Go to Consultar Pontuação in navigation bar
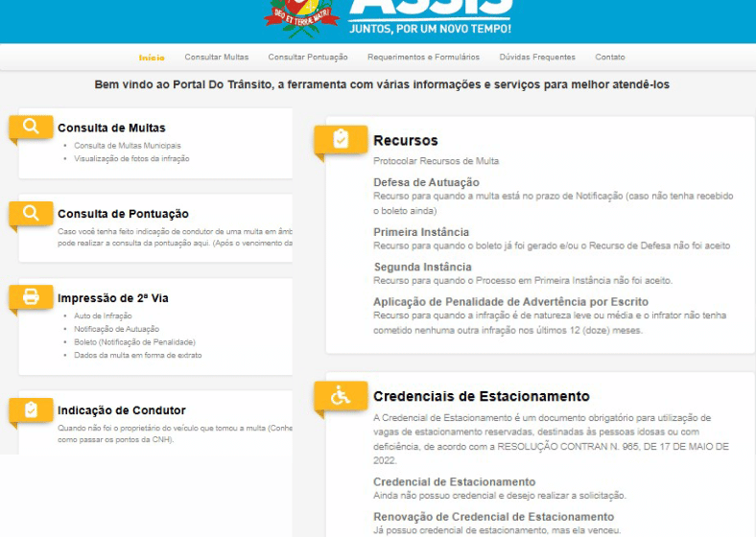The height and width of the screenshot is (537, 756). pyautogui.click(x=308, y=58)
